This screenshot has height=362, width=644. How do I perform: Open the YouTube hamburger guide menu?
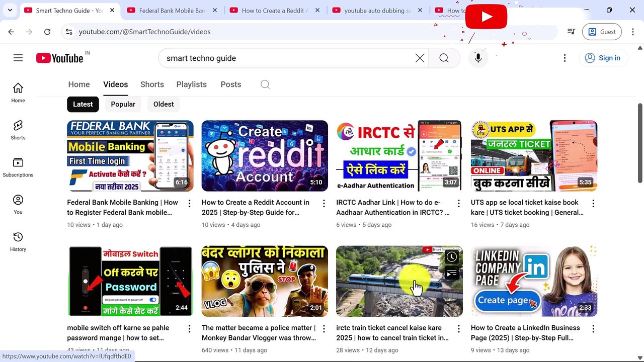coord(18,58)
